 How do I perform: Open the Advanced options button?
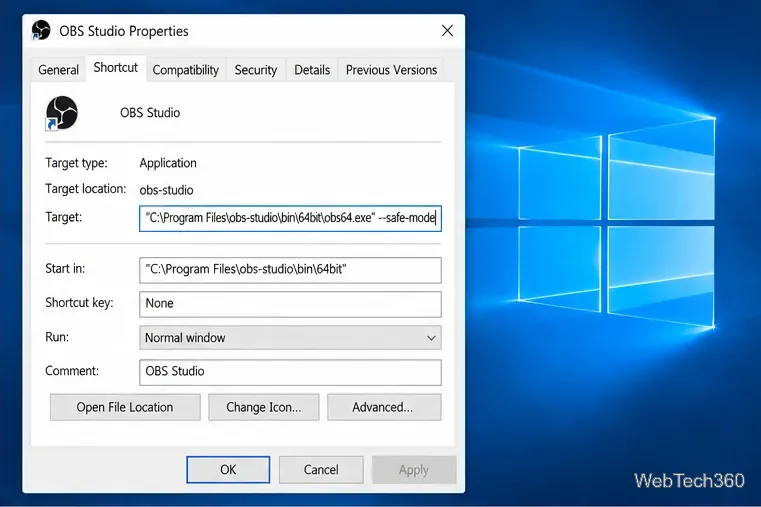coord(384,407)
